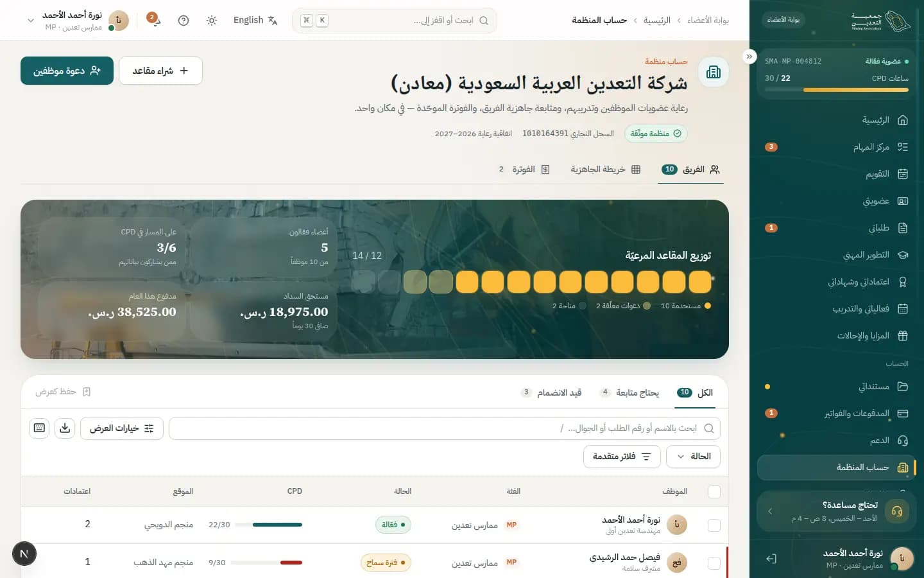Viewport: 924px width, 578px height.
Task: Click the الموقع column header
Action: click(x=183, y=491)
